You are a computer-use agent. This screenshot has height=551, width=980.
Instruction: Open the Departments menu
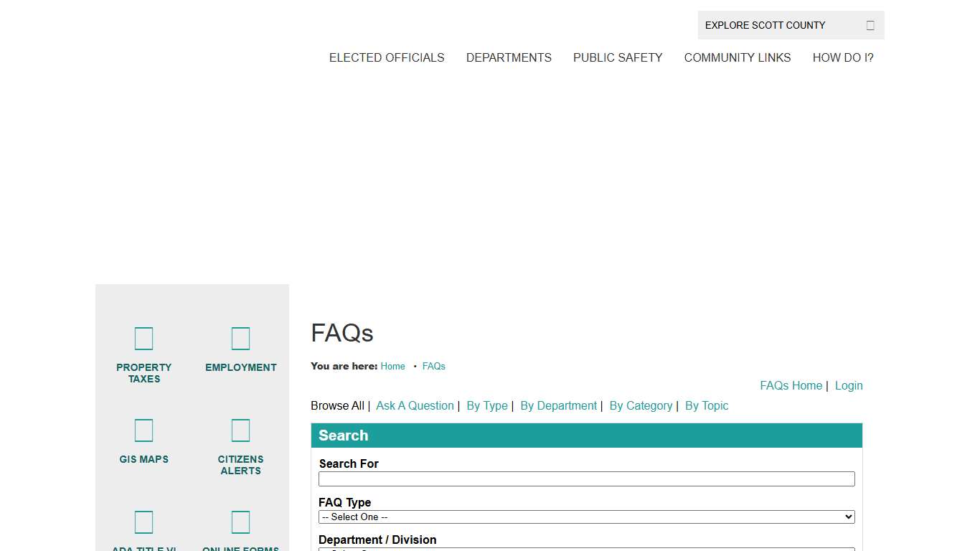(509, 57)
